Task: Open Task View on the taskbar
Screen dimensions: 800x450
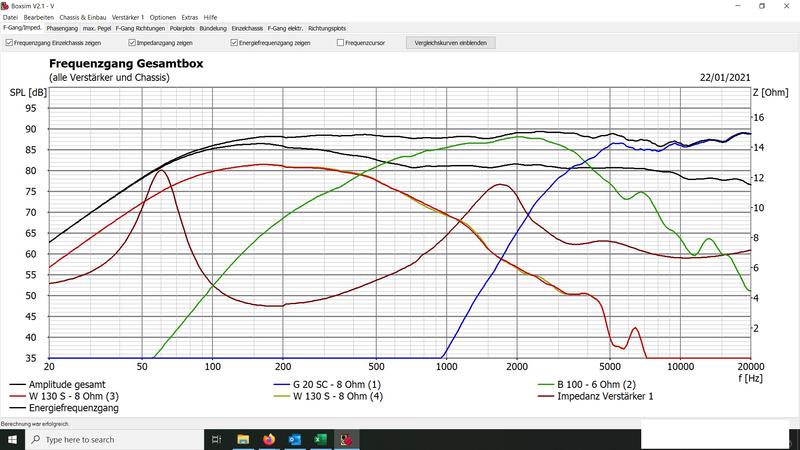Action: 216,439
